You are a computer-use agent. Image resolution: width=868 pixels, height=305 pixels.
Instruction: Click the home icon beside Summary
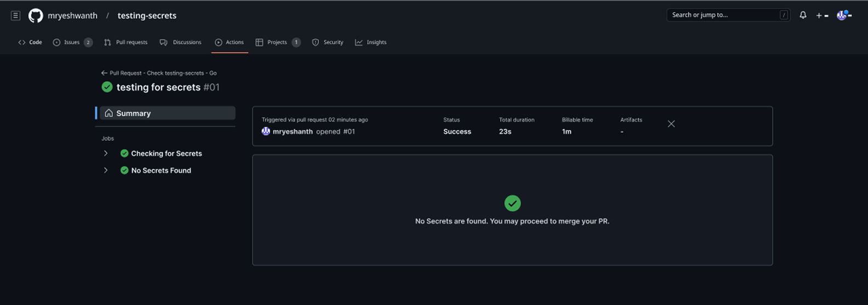108,113
